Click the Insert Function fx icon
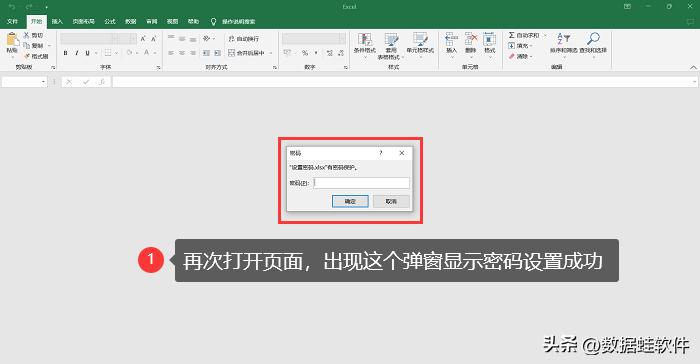The image size is (700, 364). coord(102,82)
